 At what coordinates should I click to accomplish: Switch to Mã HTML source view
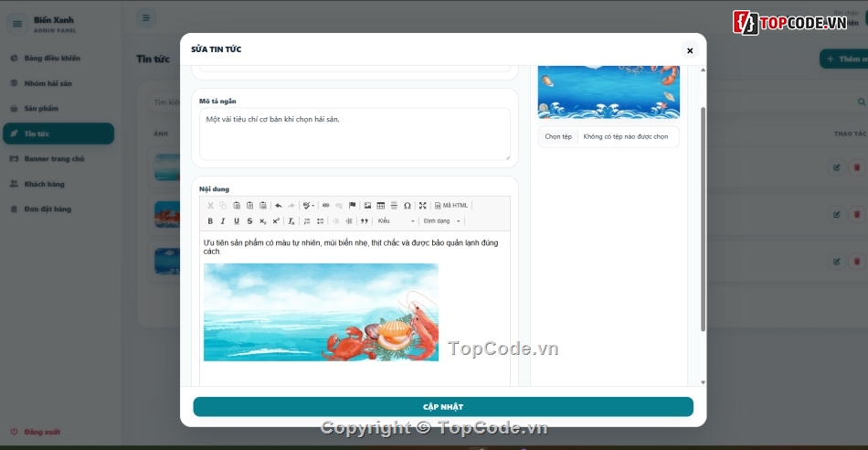point(451,206)
